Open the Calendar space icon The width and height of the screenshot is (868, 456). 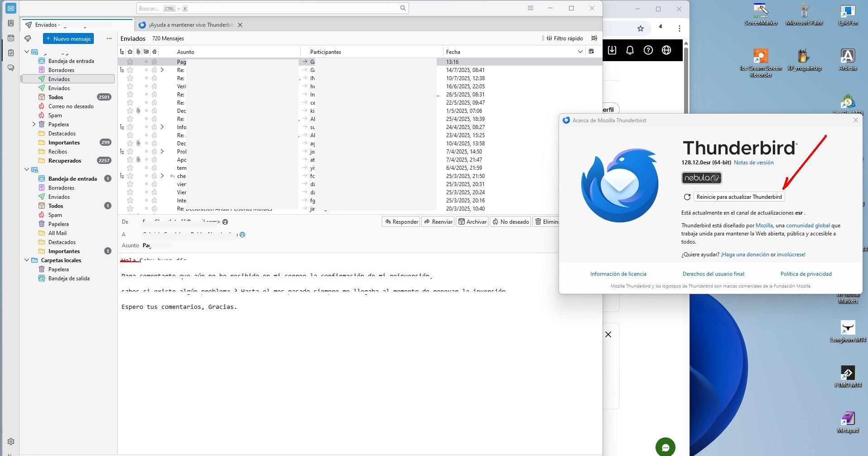click(11, 38)
